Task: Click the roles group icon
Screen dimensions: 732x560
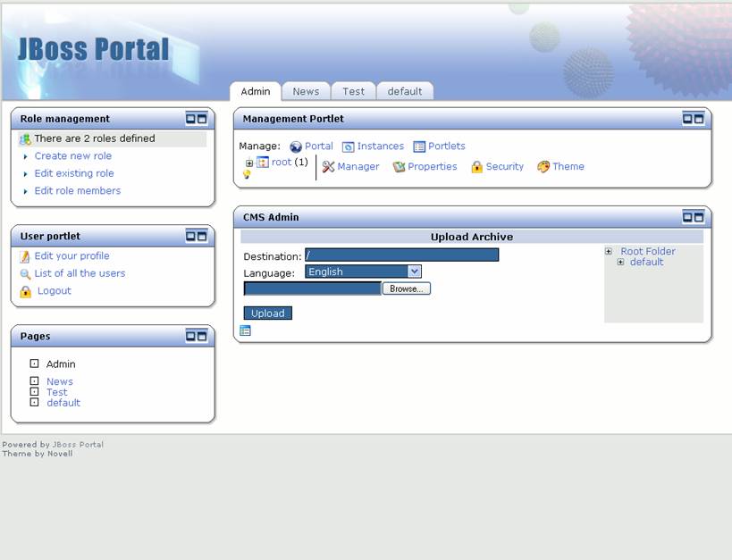Action: [x=25, y=139]
